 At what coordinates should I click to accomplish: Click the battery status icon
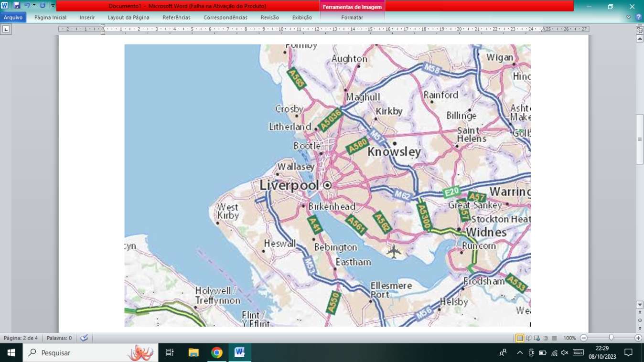pos(543,353)
